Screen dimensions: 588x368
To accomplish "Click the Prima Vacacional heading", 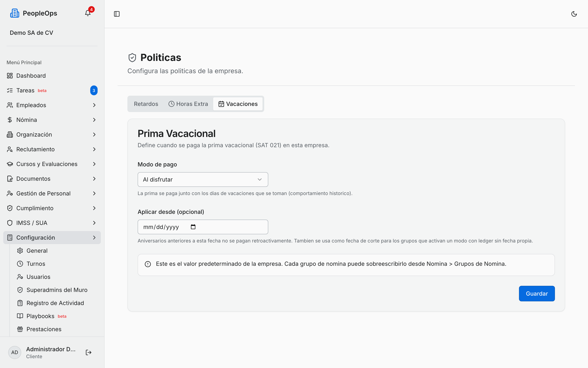I will pyautogui.click(x=177, y=134).
